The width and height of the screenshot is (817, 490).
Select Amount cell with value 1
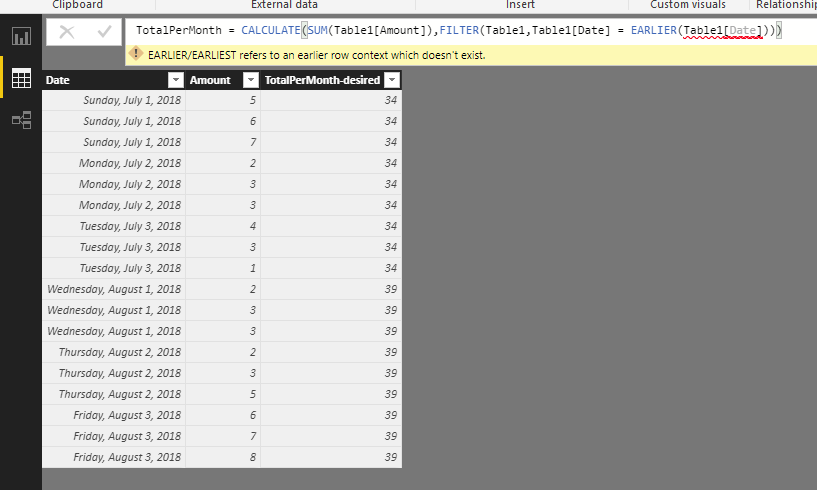[x=223, y=268]
